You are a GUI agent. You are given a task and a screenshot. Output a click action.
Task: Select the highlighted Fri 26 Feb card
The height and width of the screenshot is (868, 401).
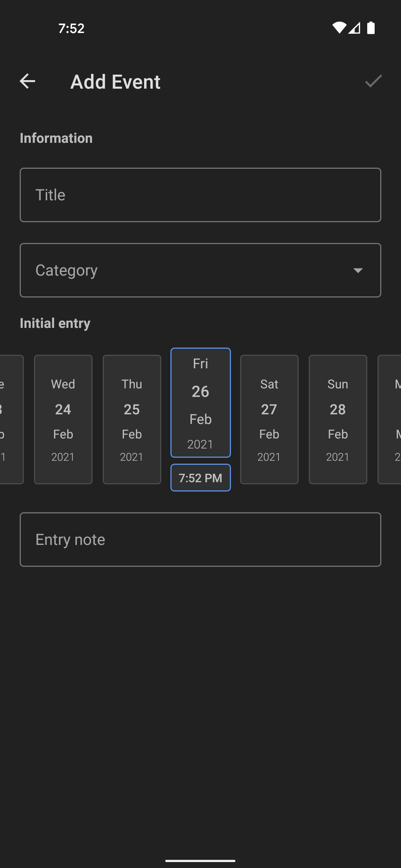click(x=200, y=402)
